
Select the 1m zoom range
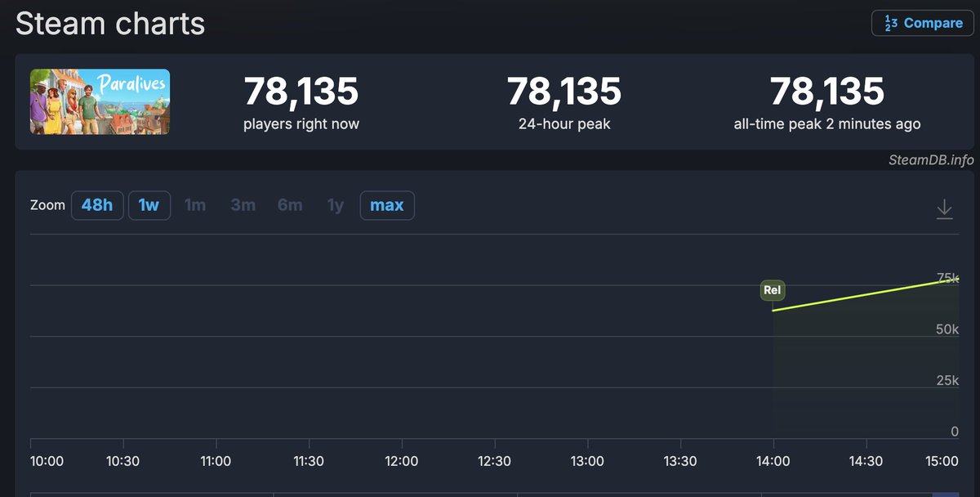(195, 205)
